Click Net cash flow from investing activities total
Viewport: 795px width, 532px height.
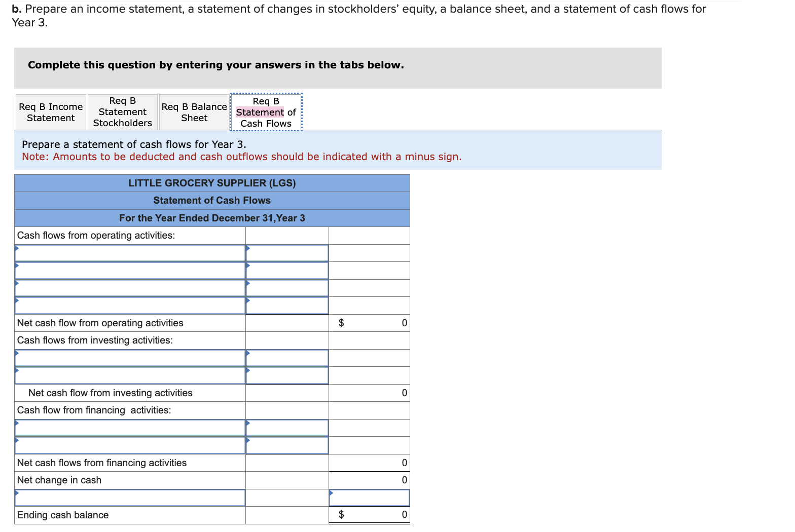[x=369, y=393]
